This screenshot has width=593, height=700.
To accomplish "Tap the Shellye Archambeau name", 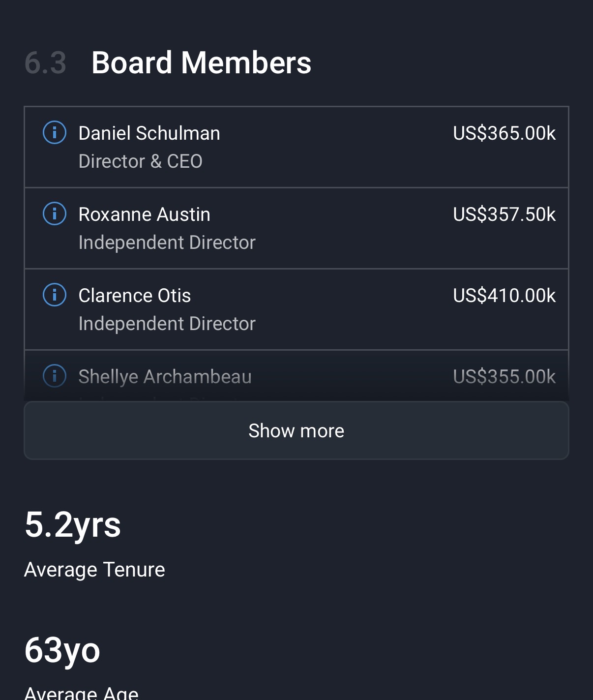I will pyautogui.click(x=165, y=377).
